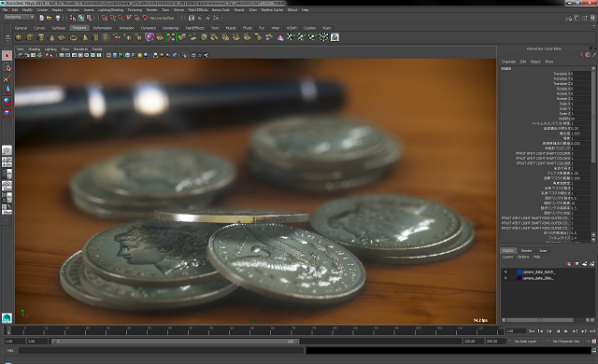598x364 pixels.
Task: Click the MEL command line input field
Action: 162,350
